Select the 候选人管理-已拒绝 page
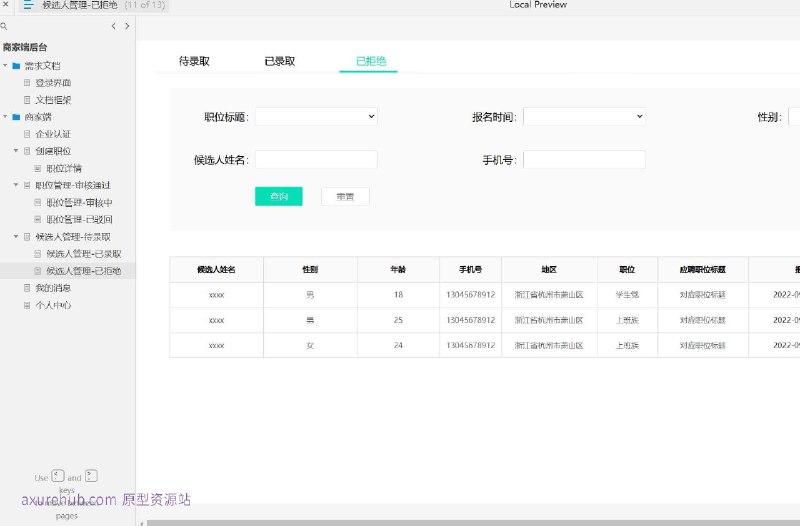This screenshot has width=800, height=526. click(x=84, y=271)
